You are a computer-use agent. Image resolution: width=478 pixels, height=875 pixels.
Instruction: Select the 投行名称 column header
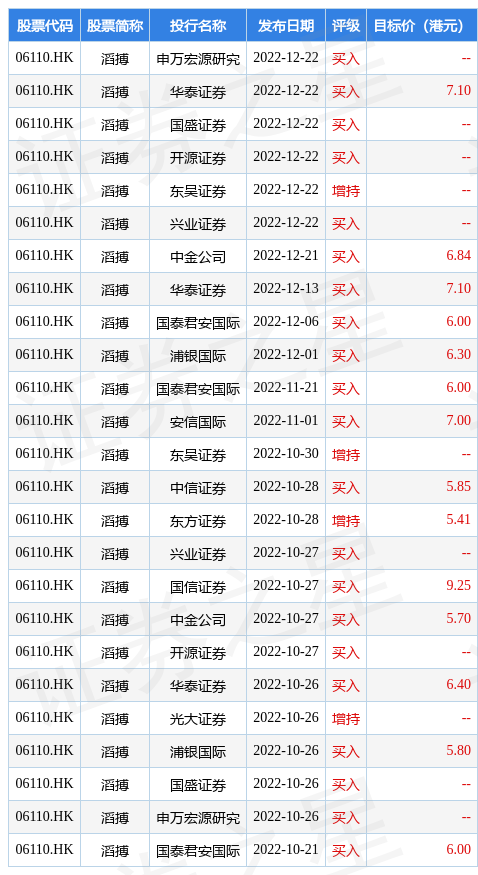tap(198, 26)
